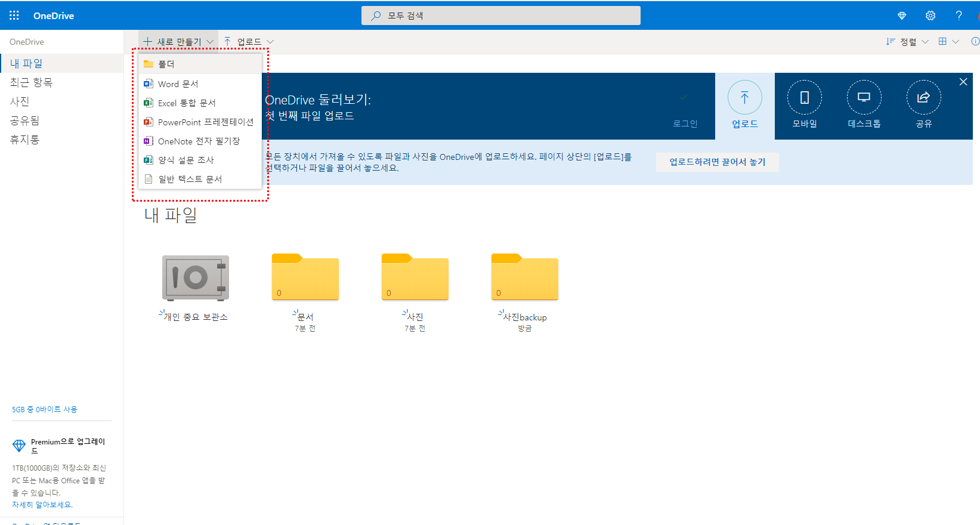This screenshot has width=980, height=525.
Task: Click the search magnifier icon
Action: [x=376, y=16]
